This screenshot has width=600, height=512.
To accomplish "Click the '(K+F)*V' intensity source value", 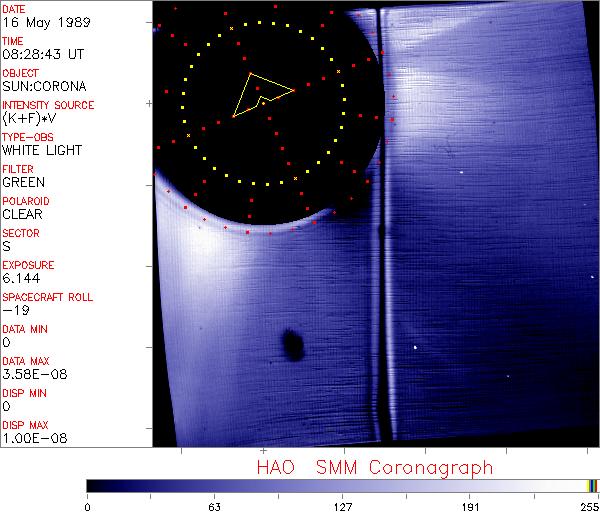I will [29, 119].
